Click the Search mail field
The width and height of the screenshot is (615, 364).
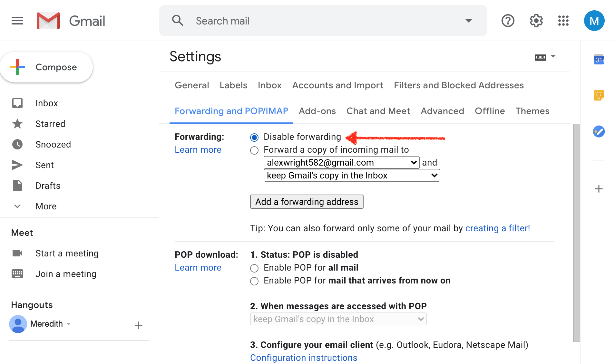323,21
